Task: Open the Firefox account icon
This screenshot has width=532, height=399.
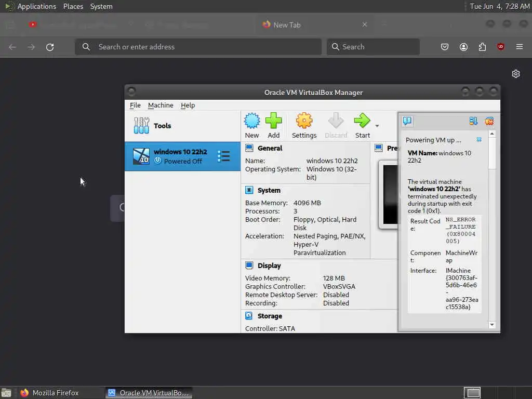Action: [463, 47]
